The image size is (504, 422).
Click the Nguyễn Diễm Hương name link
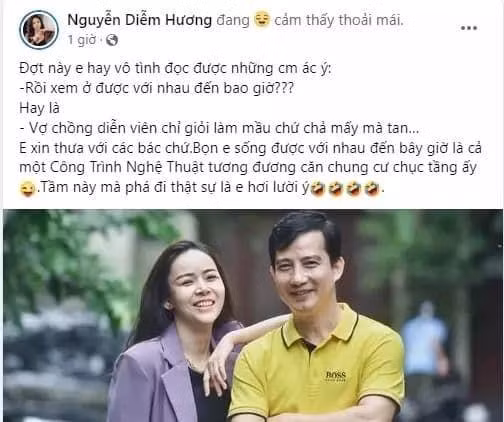point(140,20)
